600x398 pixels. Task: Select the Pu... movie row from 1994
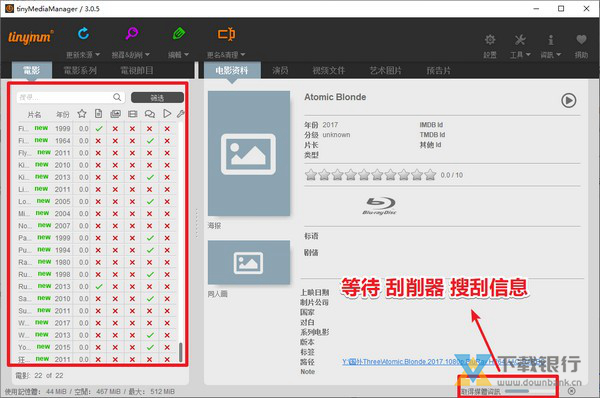pos(97,250)
